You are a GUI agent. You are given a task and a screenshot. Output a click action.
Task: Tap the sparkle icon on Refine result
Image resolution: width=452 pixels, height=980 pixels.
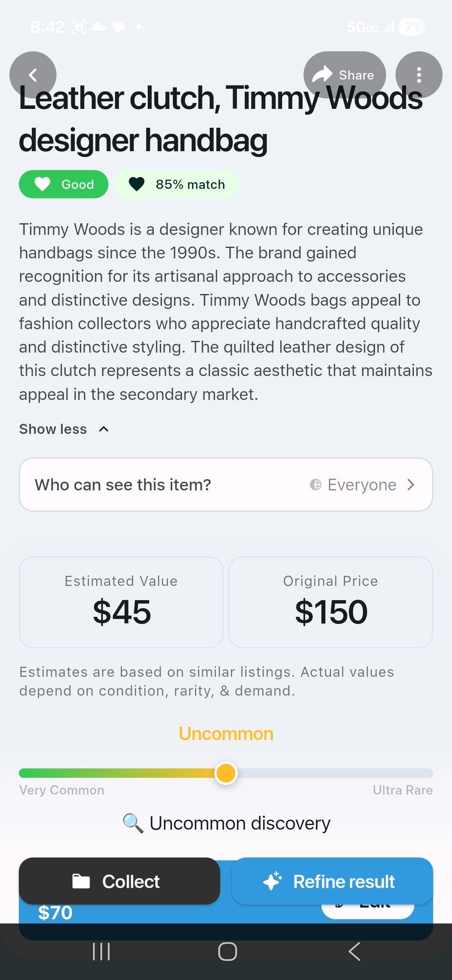coord(272,880)
